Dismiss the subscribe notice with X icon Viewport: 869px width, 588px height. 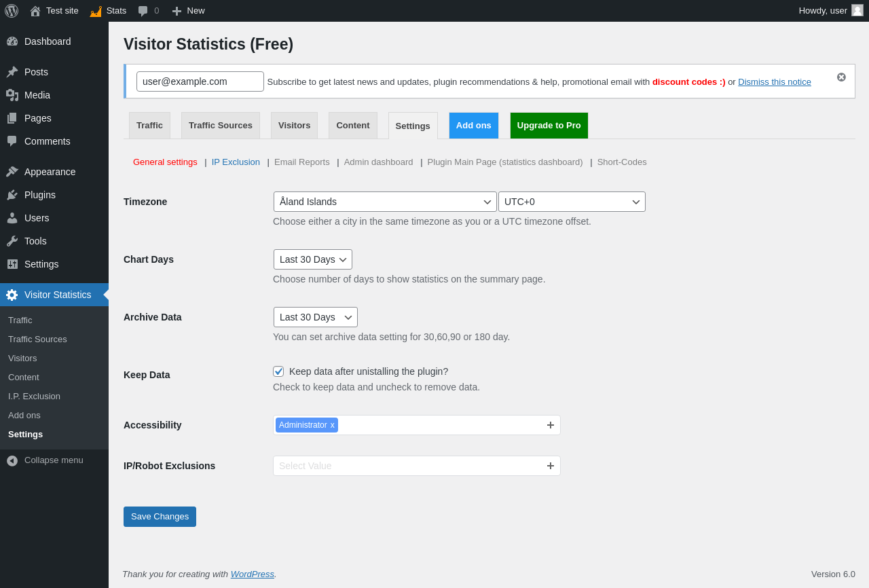[x=841, y=77]
